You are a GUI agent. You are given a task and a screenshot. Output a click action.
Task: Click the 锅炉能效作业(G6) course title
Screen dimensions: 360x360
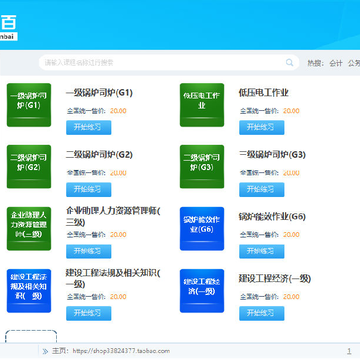coord(272,217)
